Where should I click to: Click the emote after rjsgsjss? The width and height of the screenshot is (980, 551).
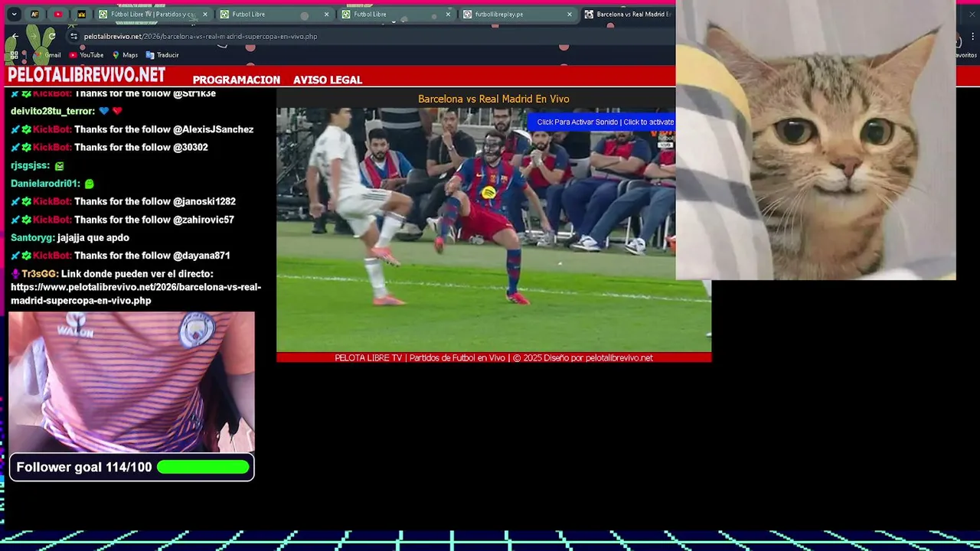59,165
